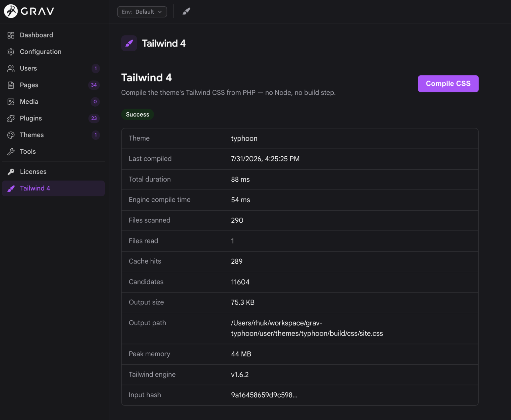Click the Pages badge showing 34
511x420 pixels.
pyautogui.click(x=94, y=85)
